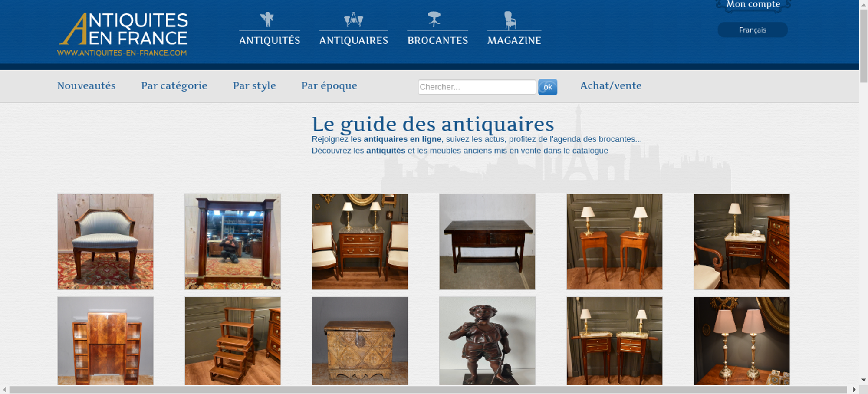Open the Français language selector

coord(753,30)
